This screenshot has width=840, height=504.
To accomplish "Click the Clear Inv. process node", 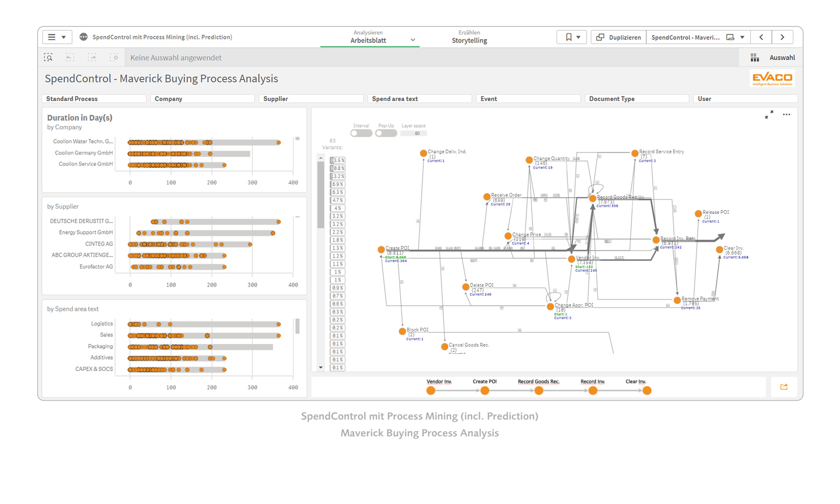I will (x=719, y=250).
